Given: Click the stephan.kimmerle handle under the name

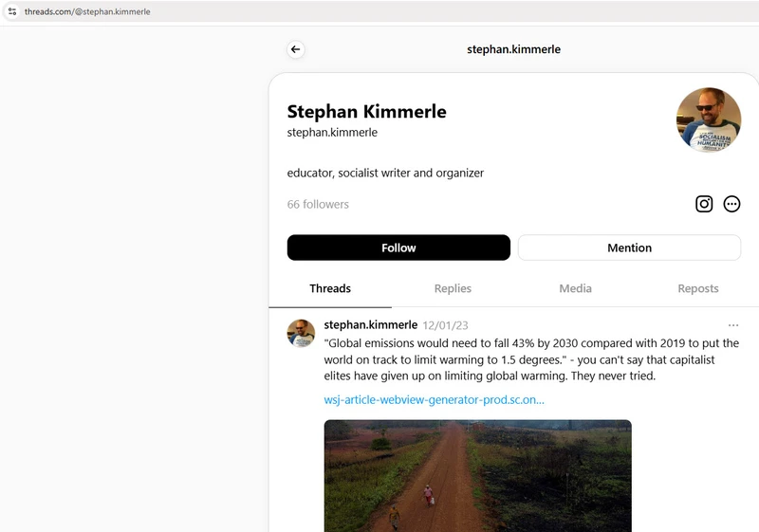Looking at the screenshot, I should (x=332, y=133).
